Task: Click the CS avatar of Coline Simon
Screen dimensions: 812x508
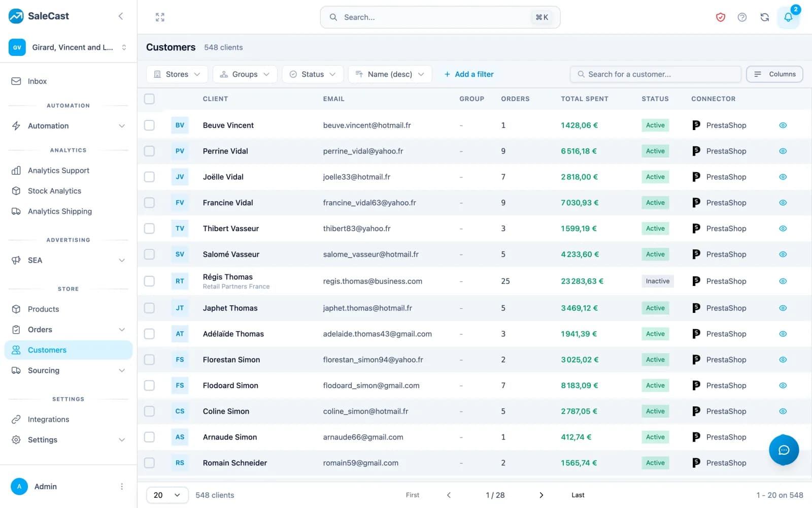Action: click(x=180, y=411)
